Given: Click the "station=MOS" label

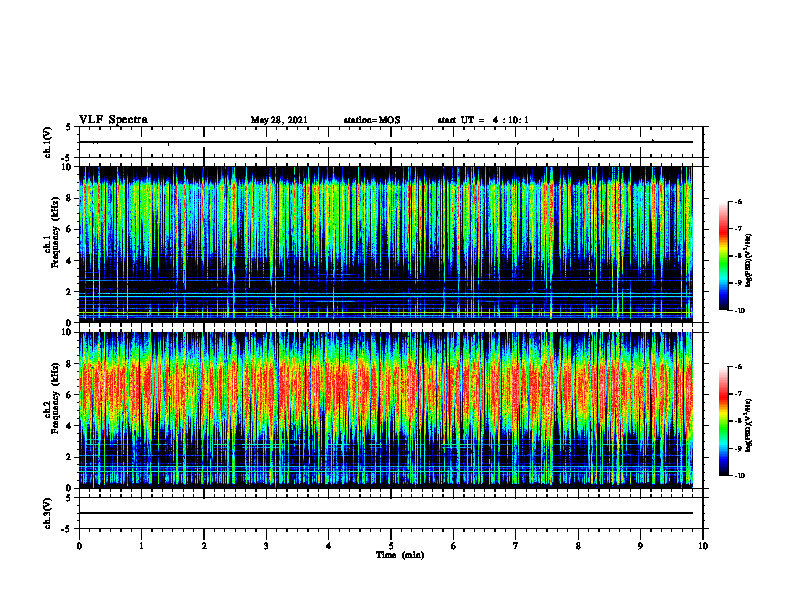Looking at the screenshot, I should 372,120.
